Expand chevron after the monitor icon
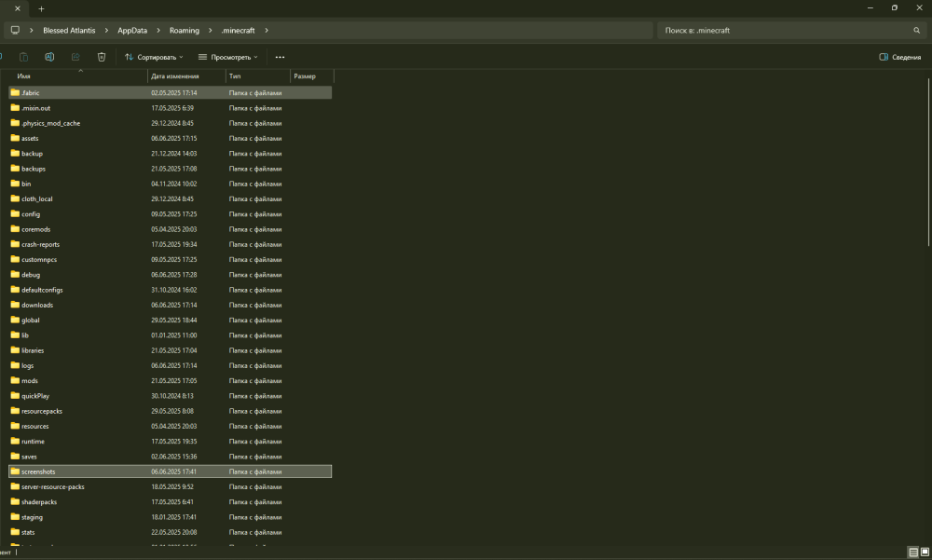Screen dimensions: 932x560 pyautogui.click(x=31, y=31)
